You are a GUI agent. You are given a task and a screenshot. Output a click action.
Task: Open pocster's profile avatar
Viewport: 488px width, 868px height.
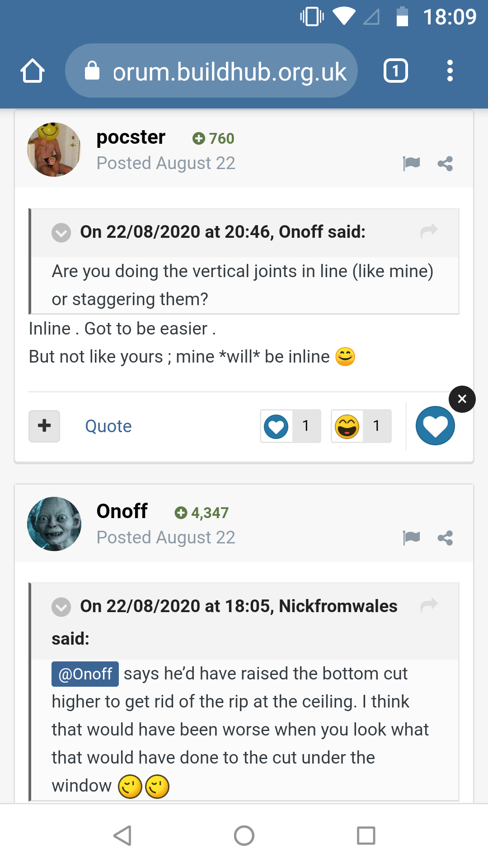tap(54, 150)
